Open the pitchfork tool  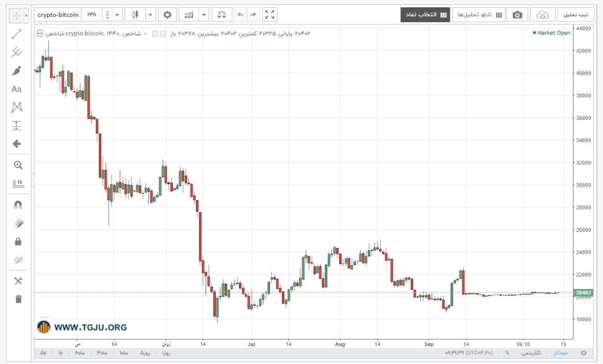coord(17,52)
